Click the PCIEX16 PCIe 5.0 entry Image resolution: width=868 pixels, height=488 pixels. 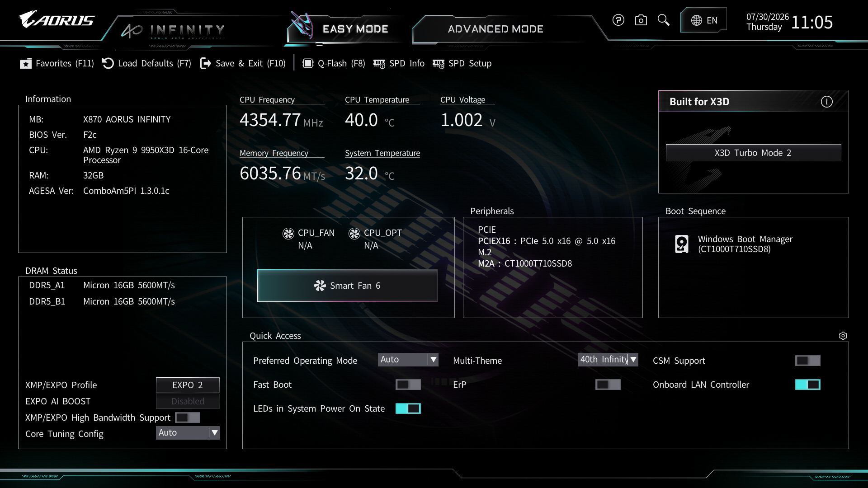point(547,241)
